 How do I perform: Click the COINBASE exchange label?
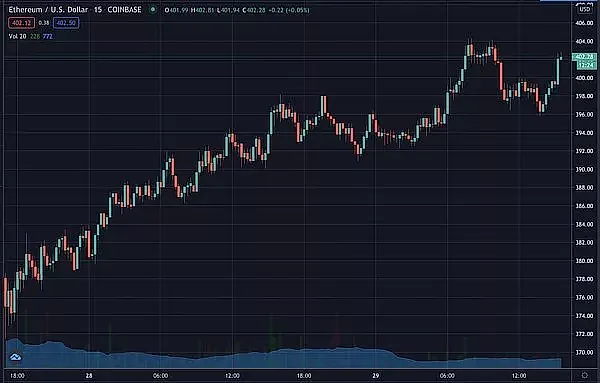[124, 10]
